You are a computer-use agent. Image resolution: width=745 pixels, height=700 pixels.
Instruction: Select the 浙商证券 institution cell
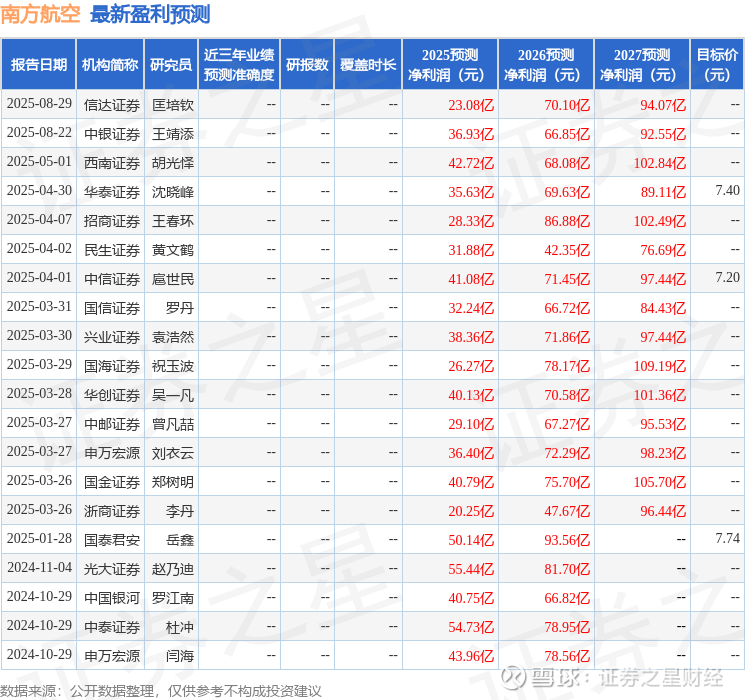[112, 510]
